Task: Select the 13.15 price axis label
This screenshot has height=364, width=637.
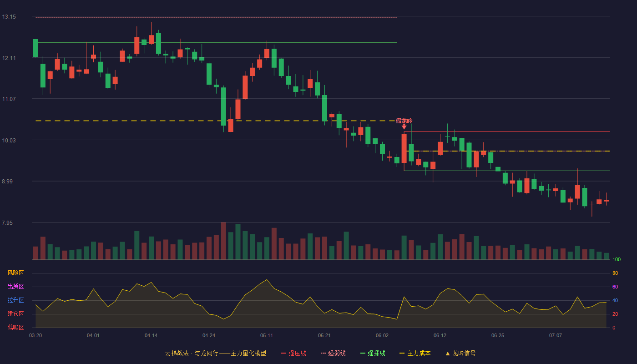Action: pyautogui.click(x=9, y=17)
